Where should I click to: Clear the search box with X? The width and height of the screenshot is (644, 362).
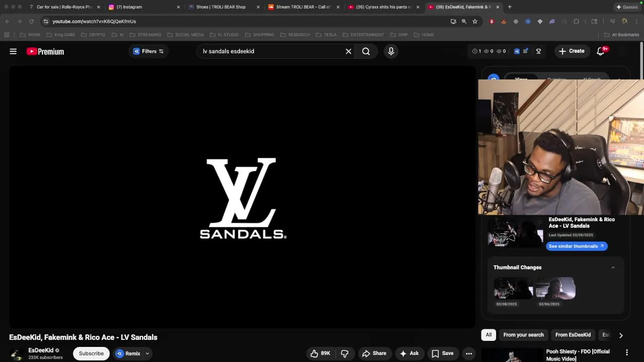point(348,51)
